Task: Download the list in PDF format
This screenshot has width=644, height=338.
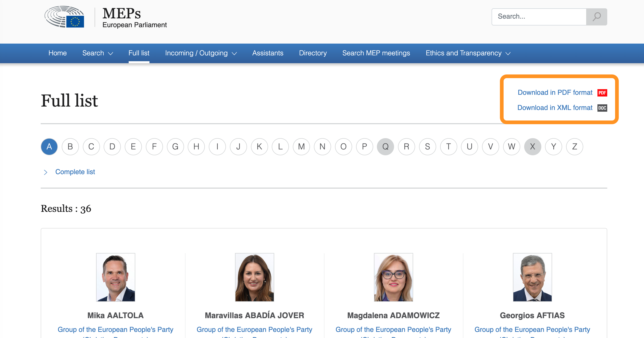Action: pyautogui.click(x=555, y=92)
